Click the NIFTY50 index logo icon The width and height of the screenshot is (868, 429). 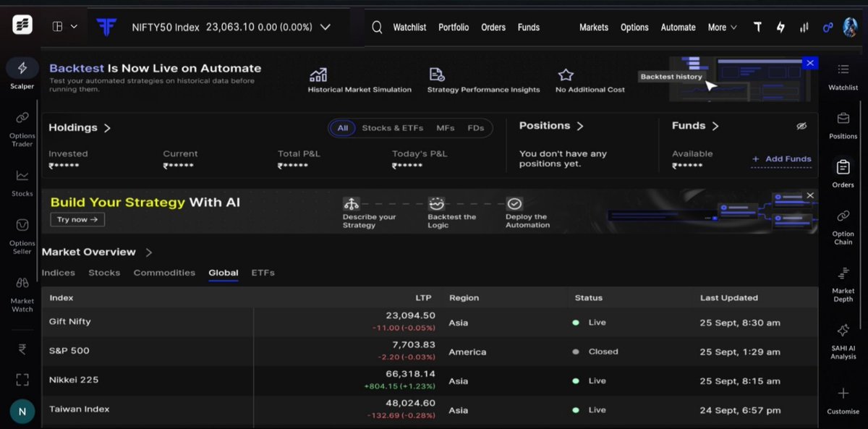click(106, 27)
